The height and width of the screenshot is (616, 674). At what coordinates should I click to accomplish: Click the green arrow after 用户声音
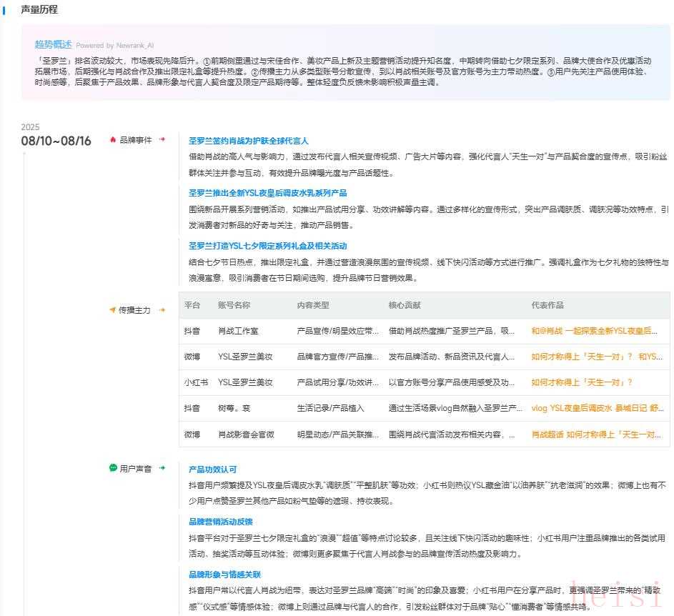162,467
